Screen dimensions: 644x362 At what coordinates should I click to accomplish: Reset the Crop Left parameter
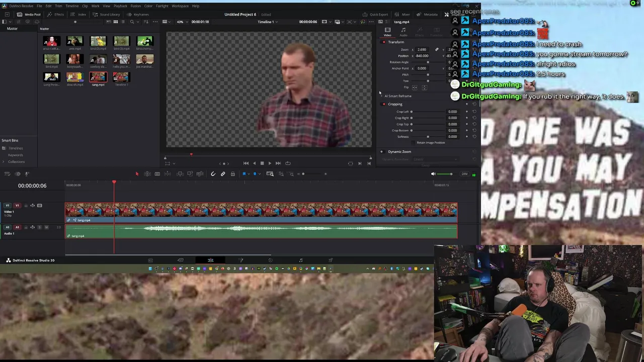point(474,112)
